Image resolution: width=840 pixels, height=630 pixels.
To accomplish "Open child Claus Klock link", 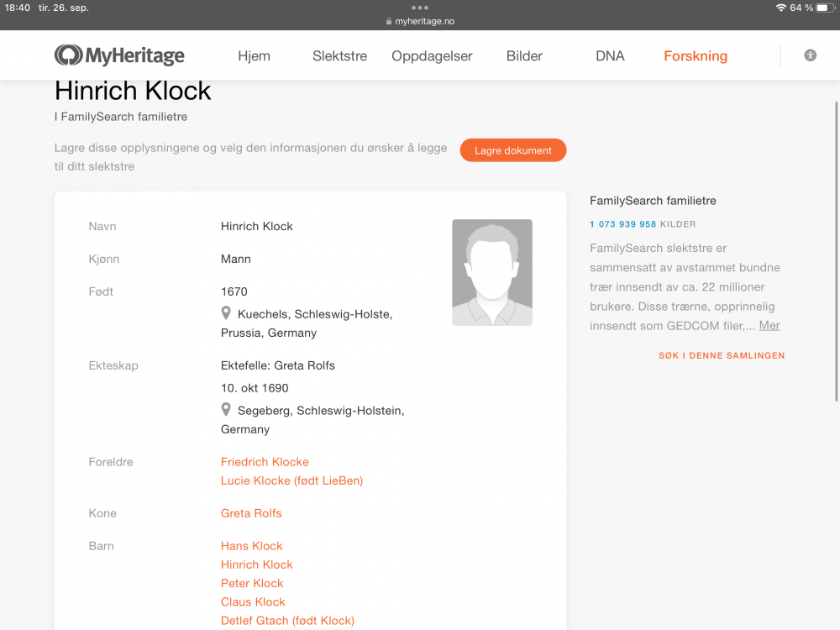I will [253, 602].
